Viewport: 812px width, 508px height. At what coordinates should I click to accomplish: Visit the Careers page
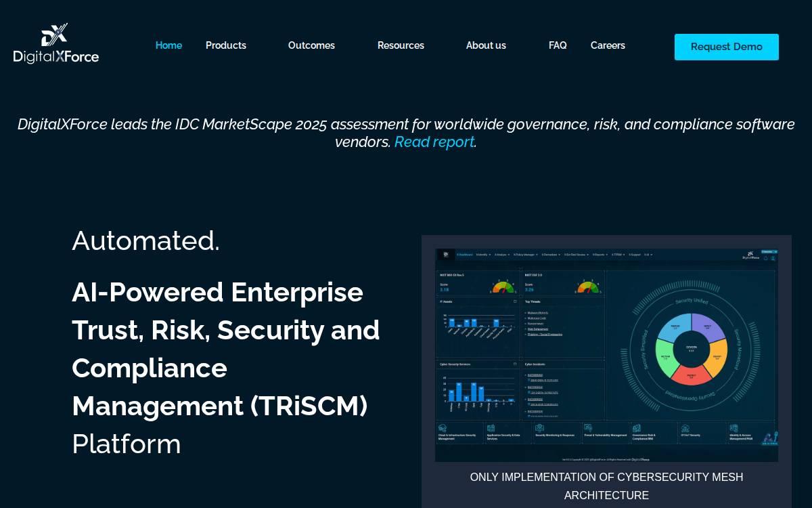pyautogui.click(x=608, y=45)
